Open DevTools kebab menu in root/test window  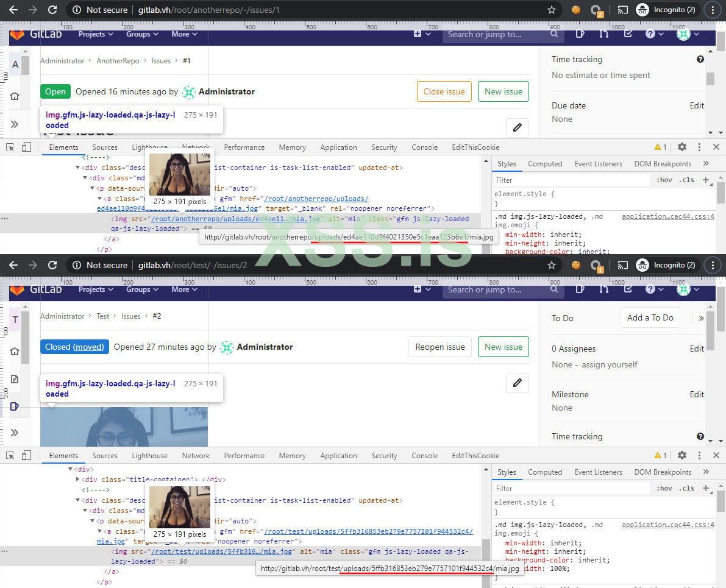[699, 455]
